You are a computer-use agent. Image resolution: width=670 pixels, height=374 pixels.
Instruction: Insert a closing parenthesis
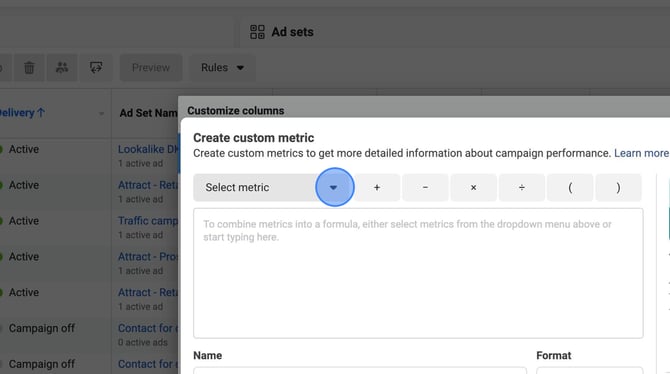coord(618,187)
